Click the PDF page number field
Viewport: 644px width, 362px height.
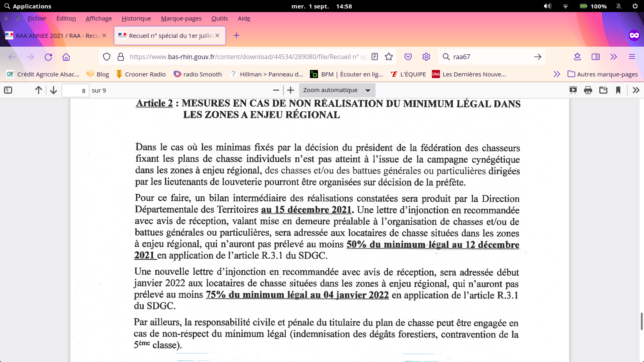click(x=75, y=90)
